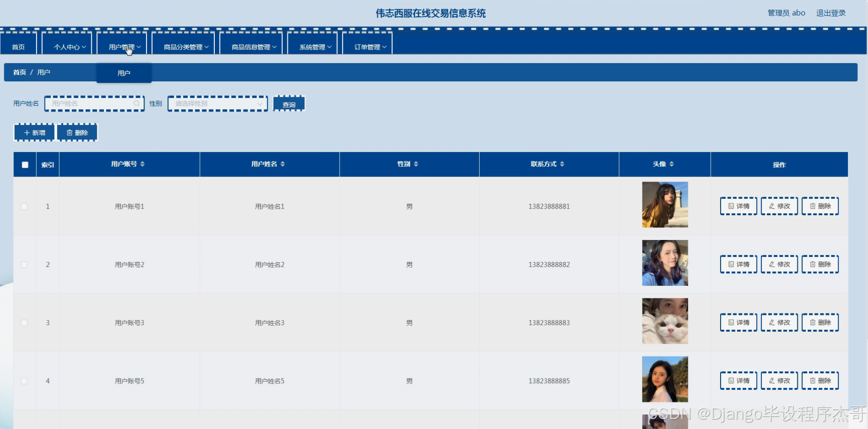View 详情 for 用户账号5
This screenshot has height=429, width=868.
point(738,381)
